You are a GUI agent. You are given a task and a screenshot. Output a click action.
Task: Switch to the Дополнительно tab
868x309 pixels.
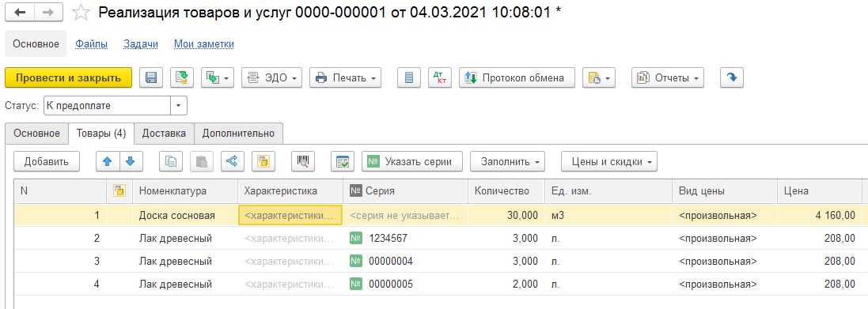[238, 134]
